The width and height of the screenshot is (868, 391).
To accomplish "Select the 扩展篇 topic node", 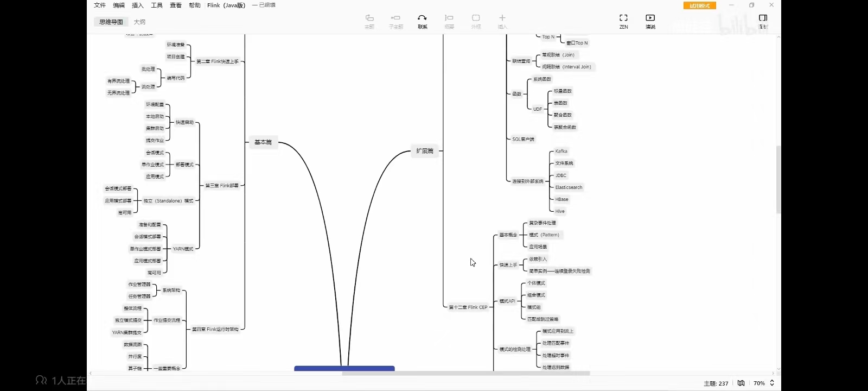I will [x=425, y=151].
